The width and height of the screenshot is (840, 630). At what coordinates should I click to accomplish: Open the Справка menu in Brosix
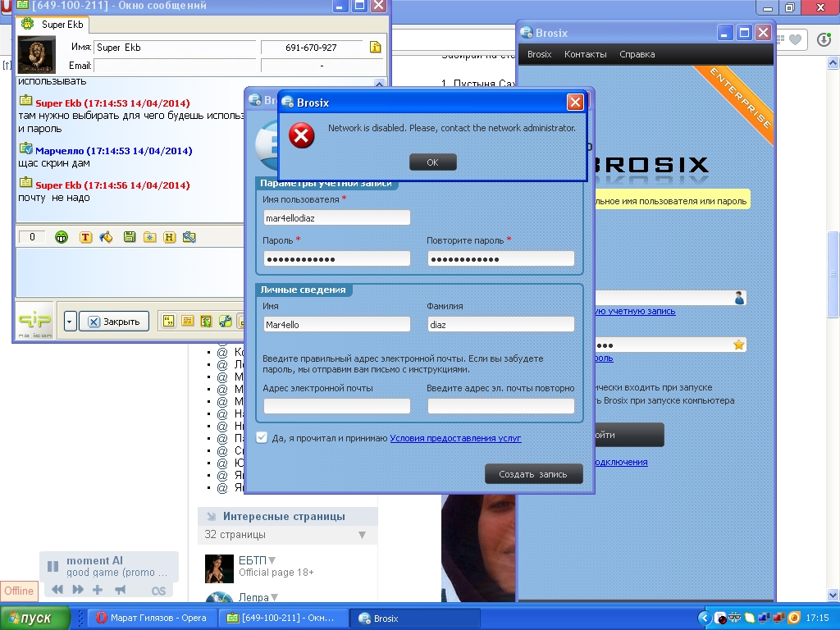637,54
